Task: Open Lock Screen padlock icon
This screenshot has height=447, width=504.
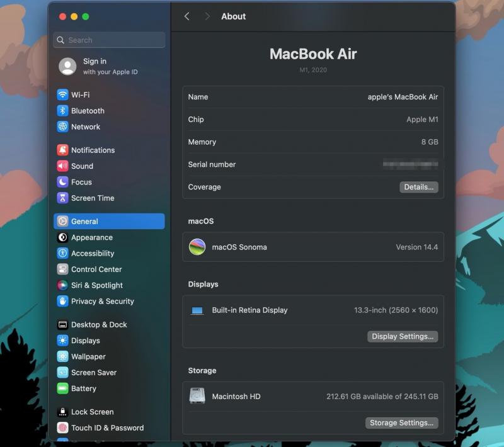Action: (x=62, y=412)
